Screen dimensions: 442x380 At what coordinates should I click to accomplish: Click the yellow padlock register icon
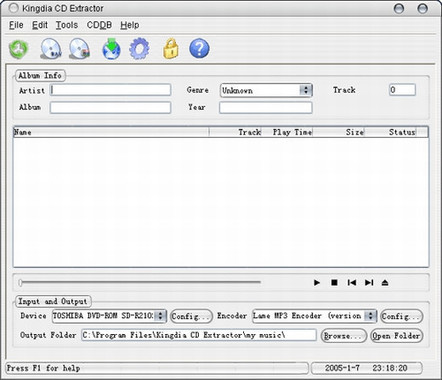click(x=171, y=49)
